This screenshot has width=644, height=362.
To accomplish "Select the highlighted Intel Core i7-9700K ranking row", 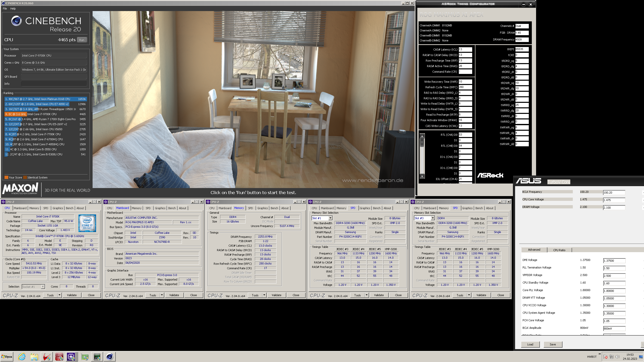I will [46, 114].
